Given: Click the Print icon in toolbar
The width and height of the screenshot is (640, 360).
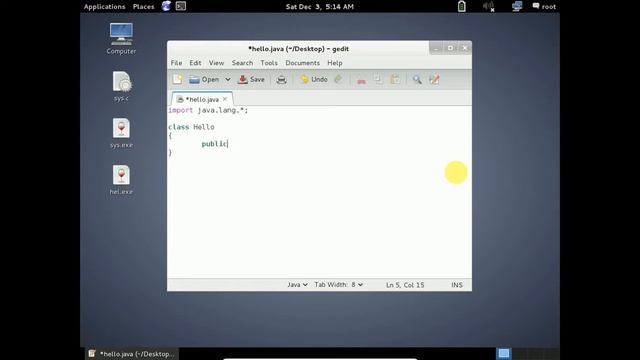Looking at the screenshot, I should coord(281,80).
